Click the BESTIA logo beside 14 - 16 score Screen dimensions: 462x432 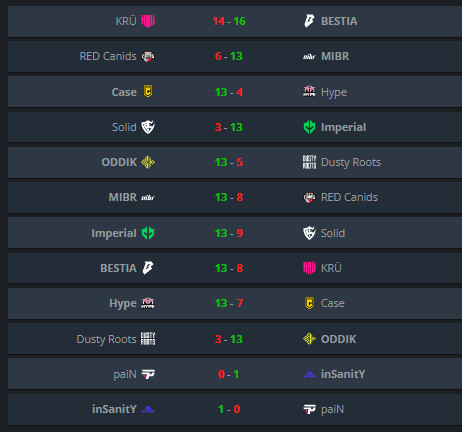tap(309, 21)
